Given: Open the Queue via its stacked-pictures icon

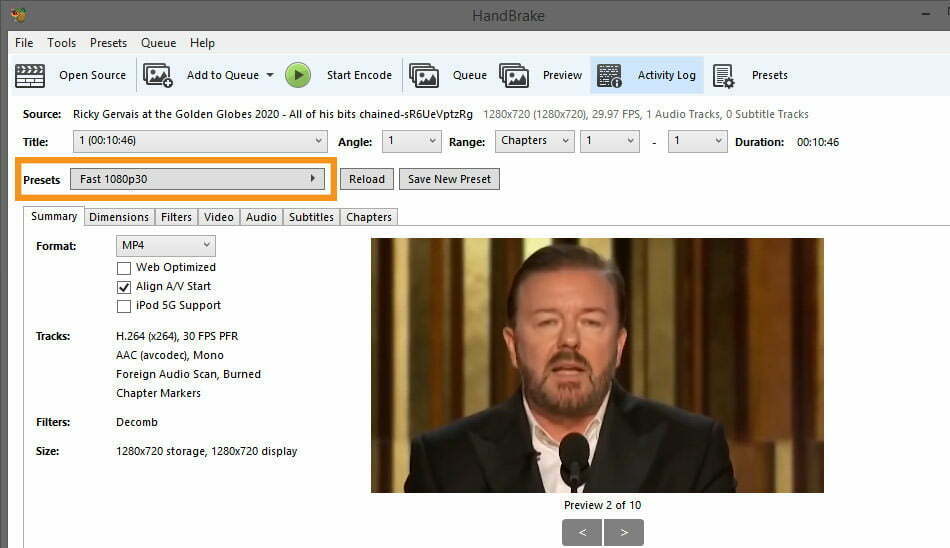Looking at the screenshot, I should (x=424, y=76).
